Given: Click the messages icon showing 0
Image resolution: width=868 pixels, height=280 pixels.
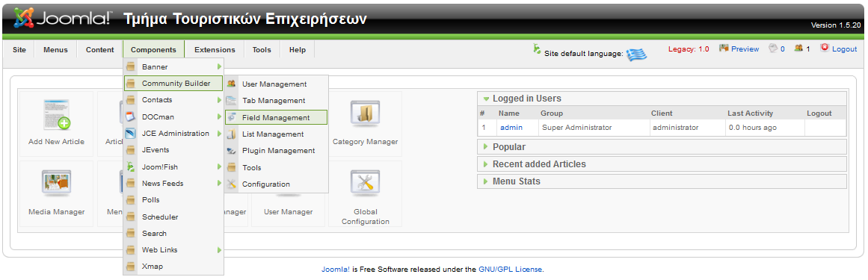Looking at the screenshot, I should coord(773,48).
